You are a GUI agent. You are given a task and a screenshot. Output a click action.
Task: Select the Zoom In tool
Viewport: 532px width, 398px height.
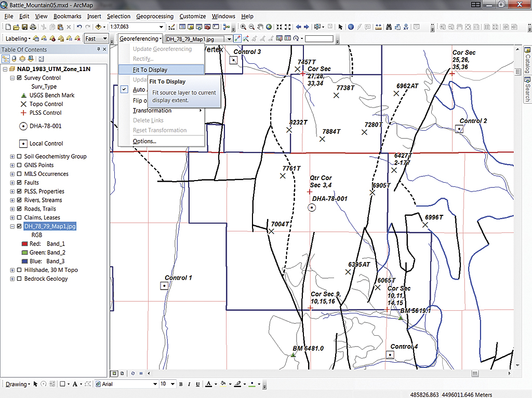pos(243,27)
